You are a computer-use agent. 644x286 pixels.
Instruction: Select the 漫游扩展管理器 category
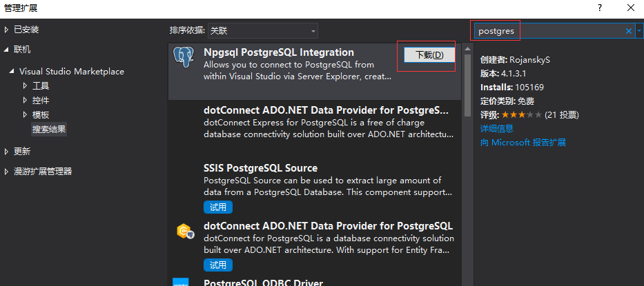coord(43,172)
